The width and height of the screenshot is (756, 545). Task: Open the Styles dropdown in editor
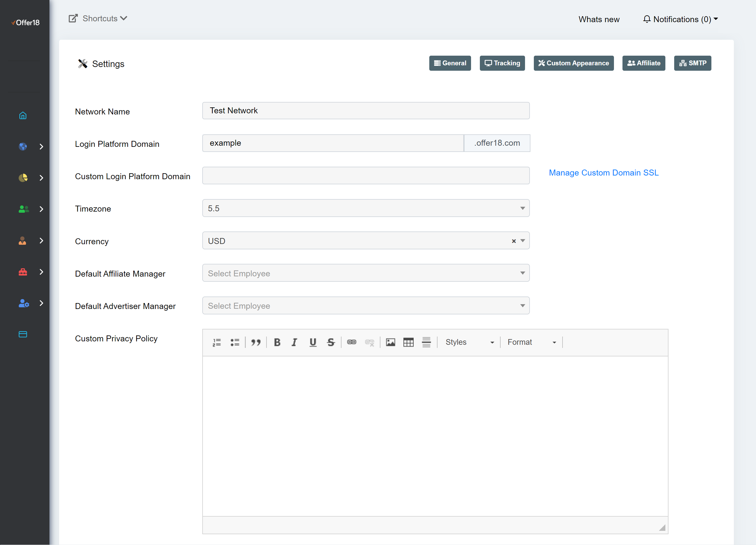(x=469, y=342)
